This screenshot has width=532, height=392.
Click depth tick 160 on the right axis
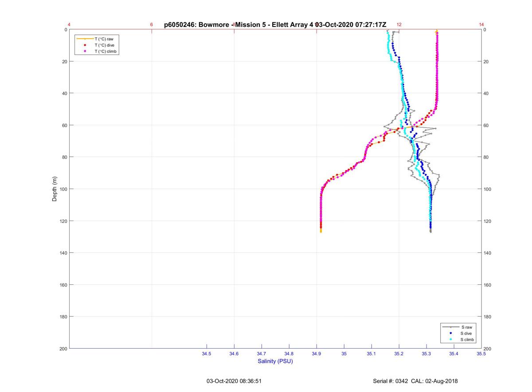[488, 285]
